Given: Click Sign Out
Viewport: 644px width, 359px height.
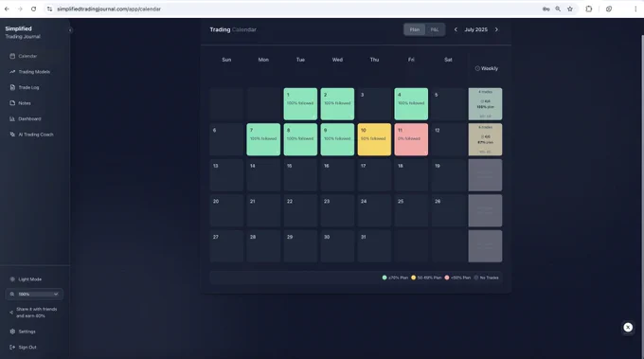Looking at the screenshot, I should 27,347.
